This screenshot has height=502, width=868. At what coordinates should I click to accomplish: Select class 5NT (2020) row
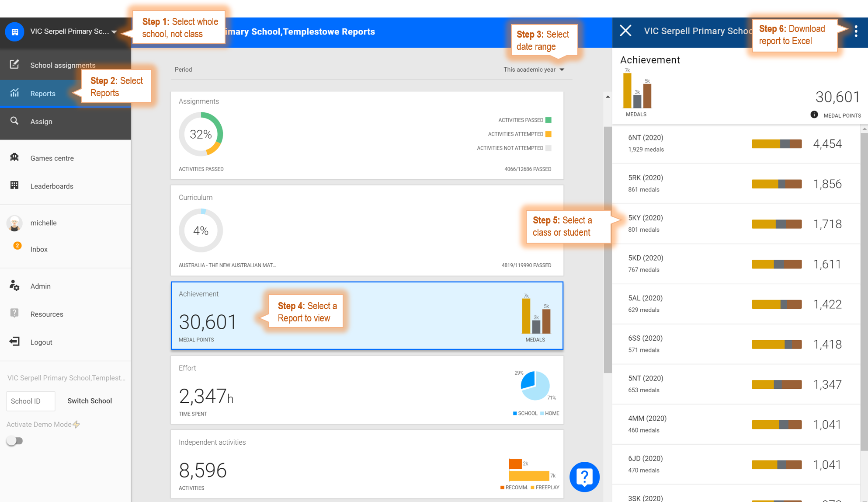(x=736, y=384)
